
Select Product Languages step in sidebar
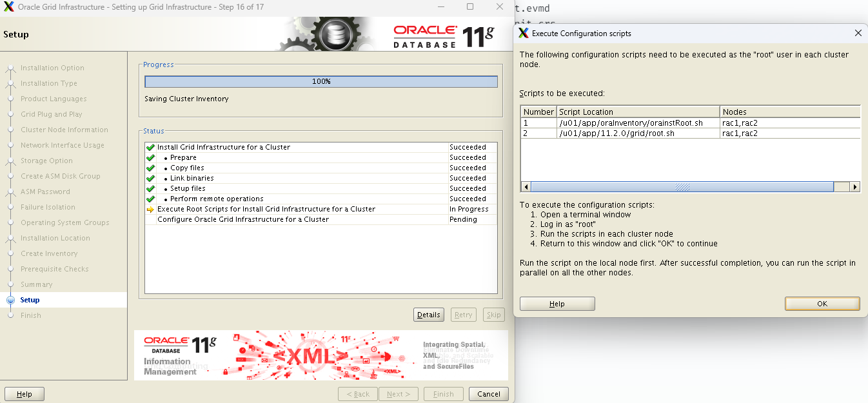click(x=53, y=99)
